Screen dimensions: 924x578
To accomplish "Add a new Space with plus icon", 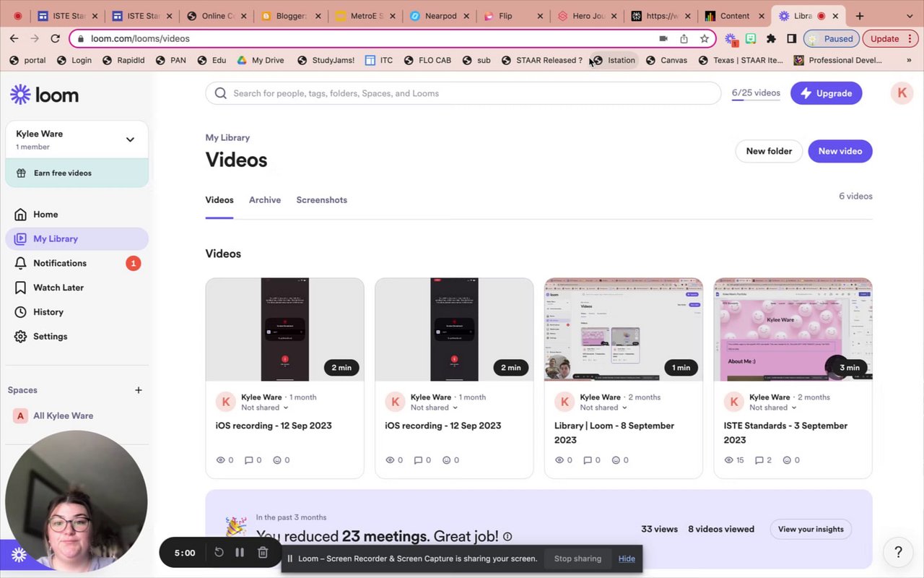I will [x=139, y=390].
